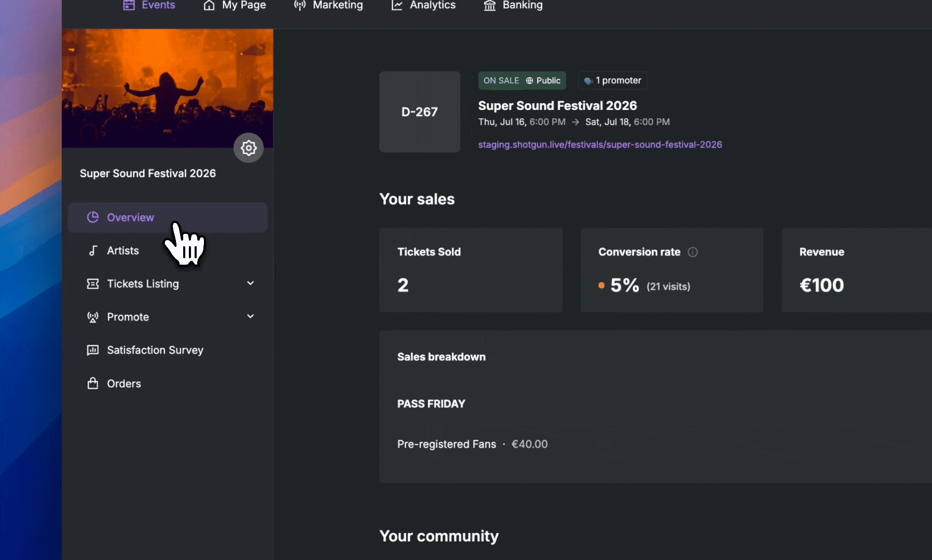Click the Sales breakdown heading
This screenshot has width=932, height=560.
click(442, 357)
